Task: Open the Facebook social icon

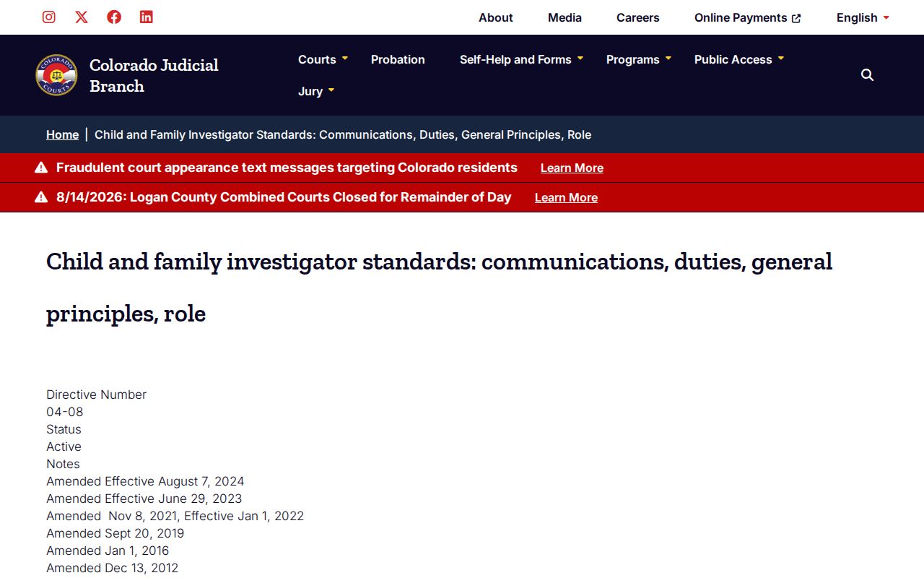Action: point(114,17)
